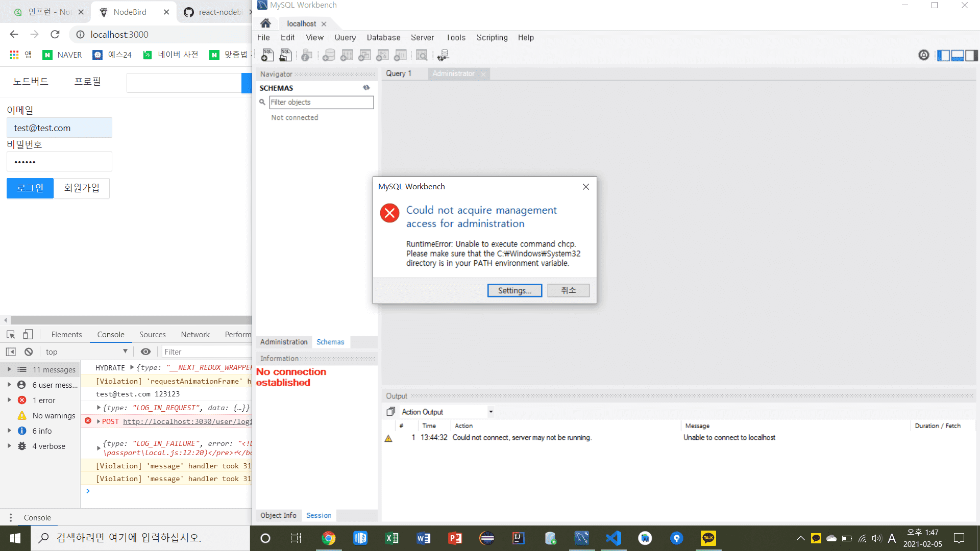The height and width of the screenshot is (551, 980).
Task: Click the new SQL tab icon
Action: [267, 55]
